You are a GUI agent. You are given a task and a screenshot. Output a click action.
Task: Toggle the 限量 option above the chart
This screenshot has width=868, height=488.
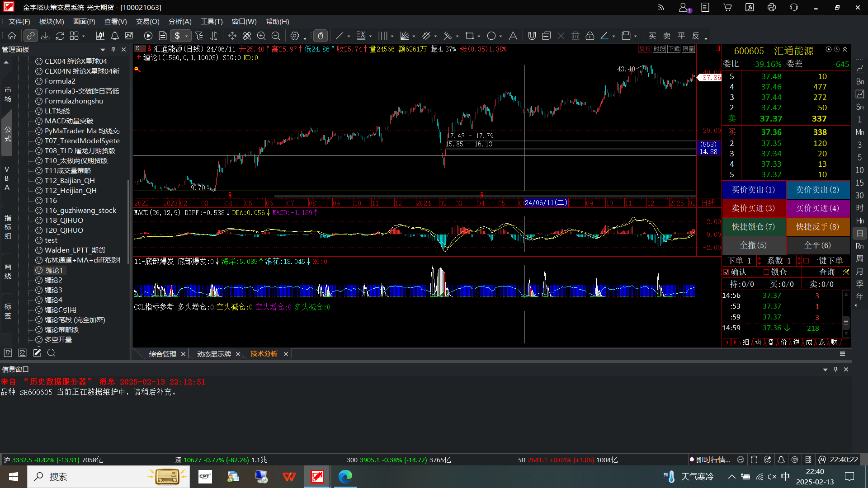pos(688,49)
